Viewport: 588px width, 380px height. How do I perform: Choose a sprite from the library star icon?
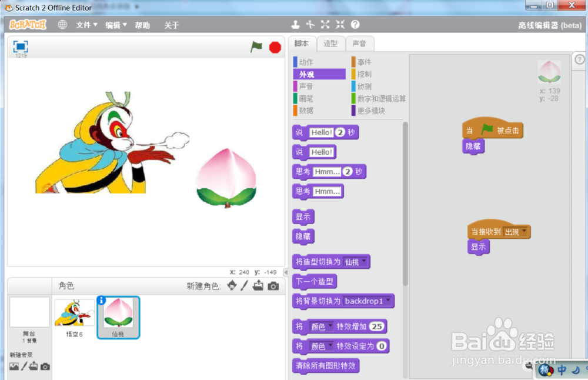[x=231, y=286]
